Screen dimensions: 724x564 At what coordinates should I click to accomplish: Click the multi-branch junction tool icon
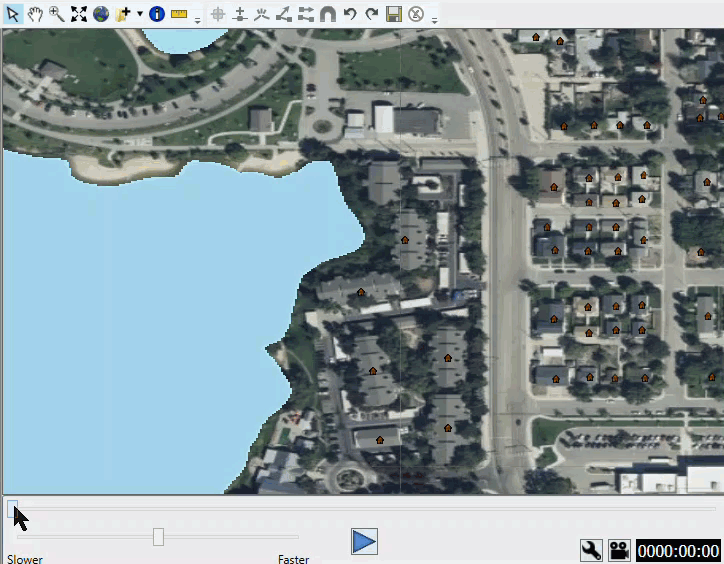click(x=262, y=14)
